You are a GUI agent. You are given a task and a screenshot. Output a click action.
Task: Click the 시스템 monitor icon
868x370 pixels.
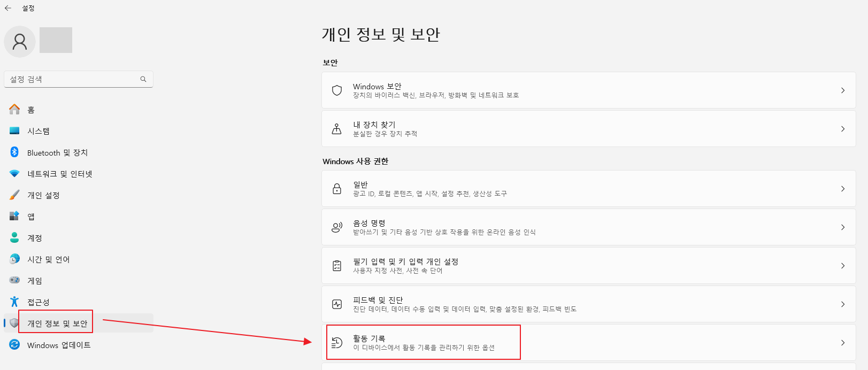tap(14, 130)
